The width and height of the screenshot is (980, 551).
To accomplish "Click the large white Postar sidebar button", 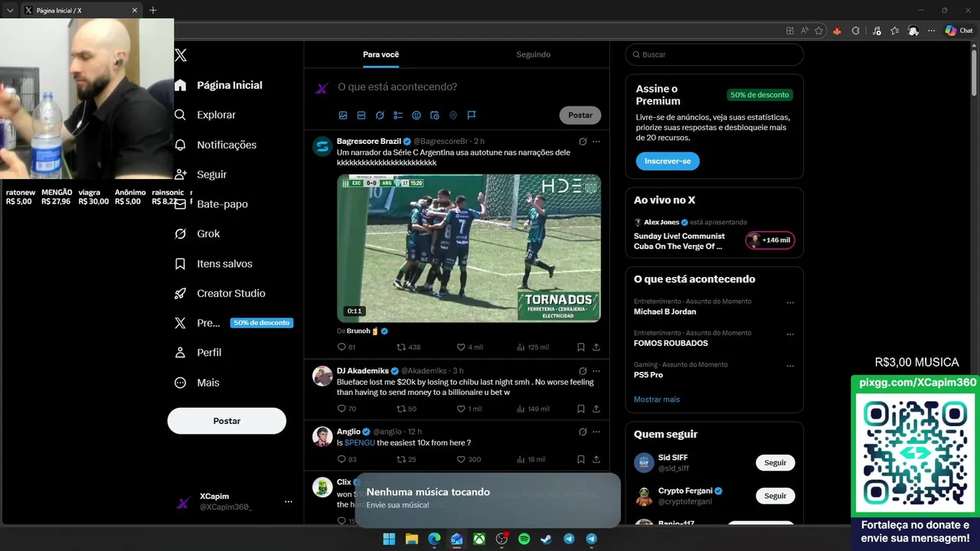I will point(227,421).
